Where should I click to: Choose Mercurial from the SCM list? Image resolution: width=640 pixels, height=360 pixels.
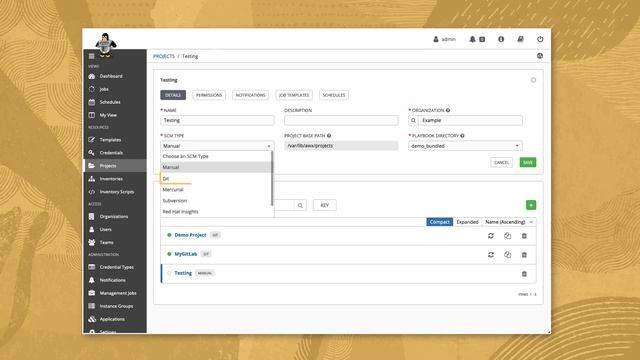click(216, 189)
